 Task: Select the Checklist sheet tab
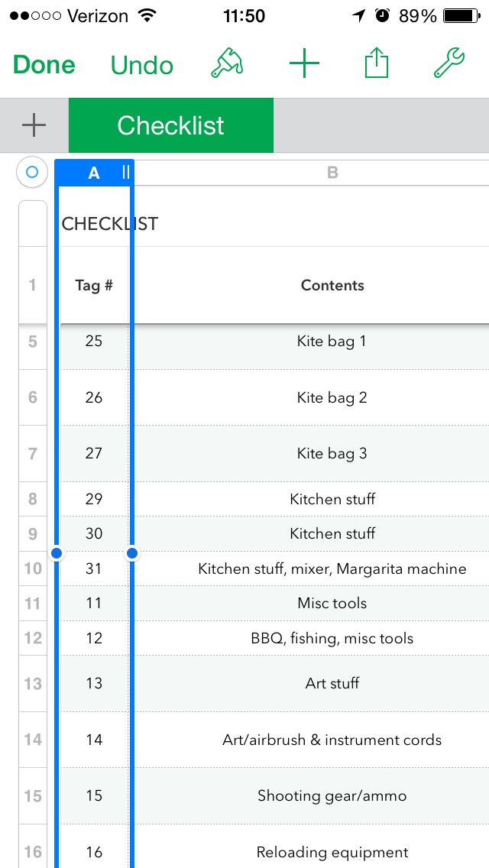pos(170,125)
